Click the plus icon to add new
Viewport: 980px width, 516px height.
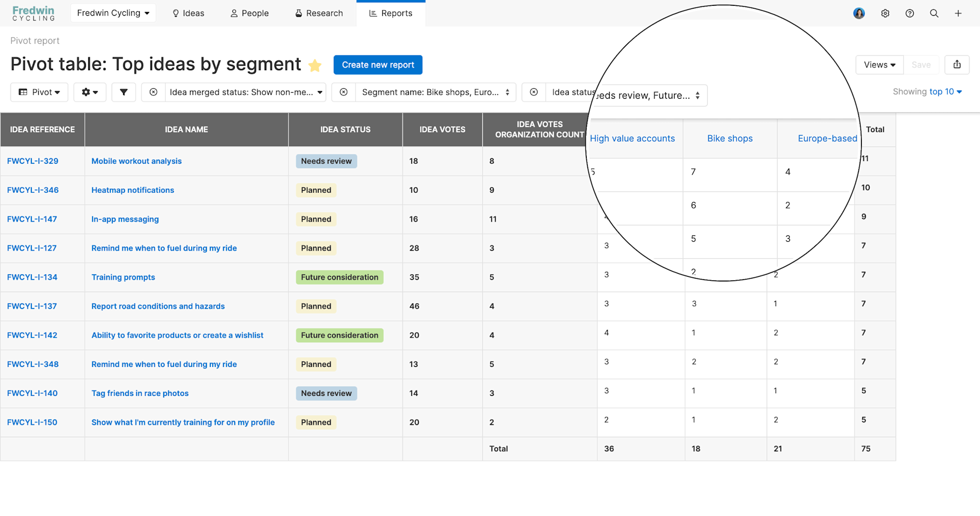coord(958,13)
